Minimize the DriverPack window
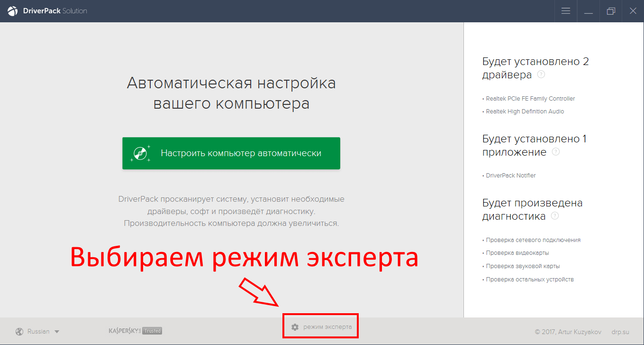 (589, 11)
